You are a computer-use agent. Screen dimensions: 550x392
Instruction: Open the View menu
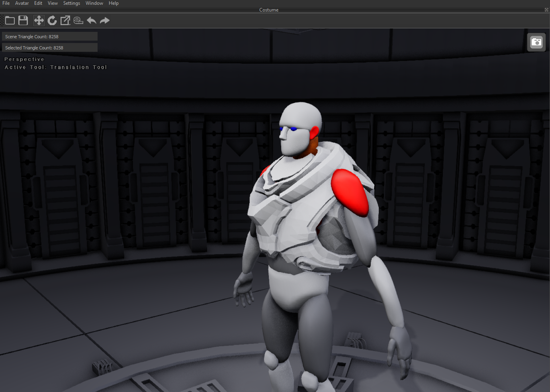click(x=53, y=3)
